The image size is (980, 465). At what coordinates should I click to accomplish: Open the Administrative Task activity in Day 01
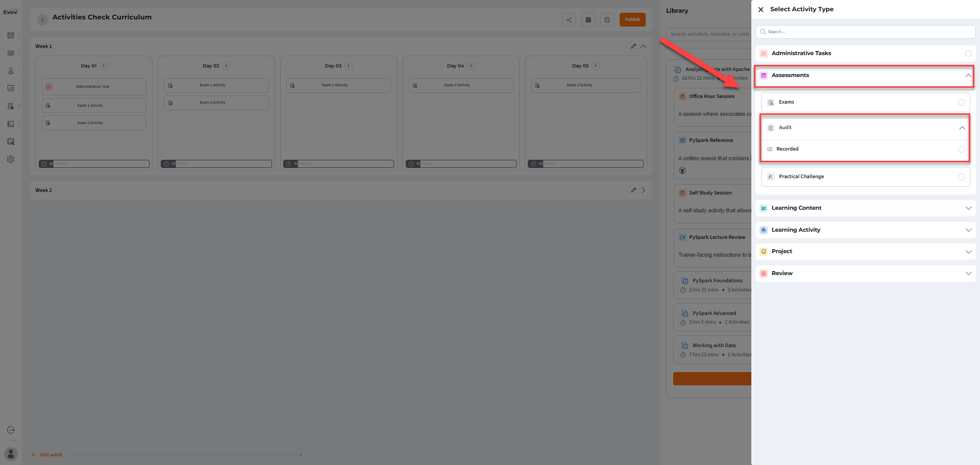(94, 87)
